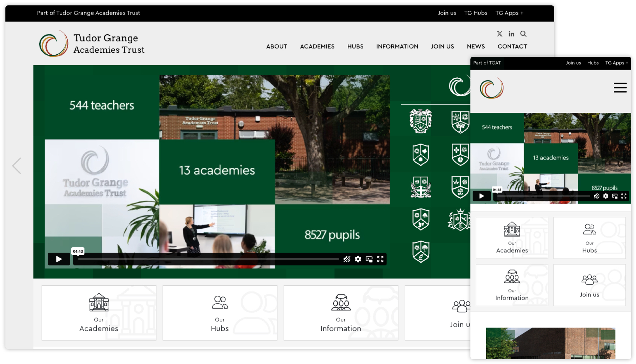Image resolution: width=636 pixels, height=364 pixels.
Task: Enable picture-in-picture on the desktop video
Action: (x=369, y=259)
